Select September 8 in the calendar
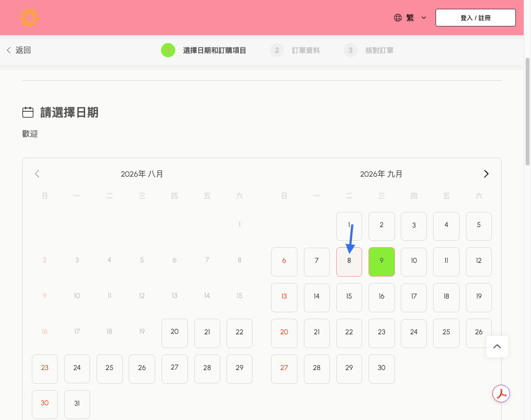The image size is (531, 420). click(x=349, y=262)
